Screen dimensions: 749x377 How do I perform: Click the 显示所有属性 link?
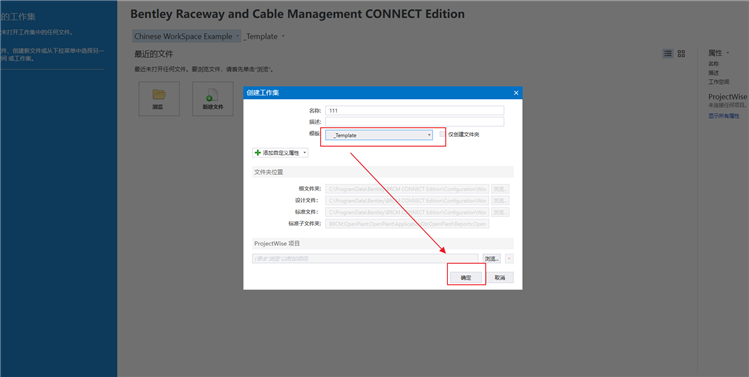point(724,116)
